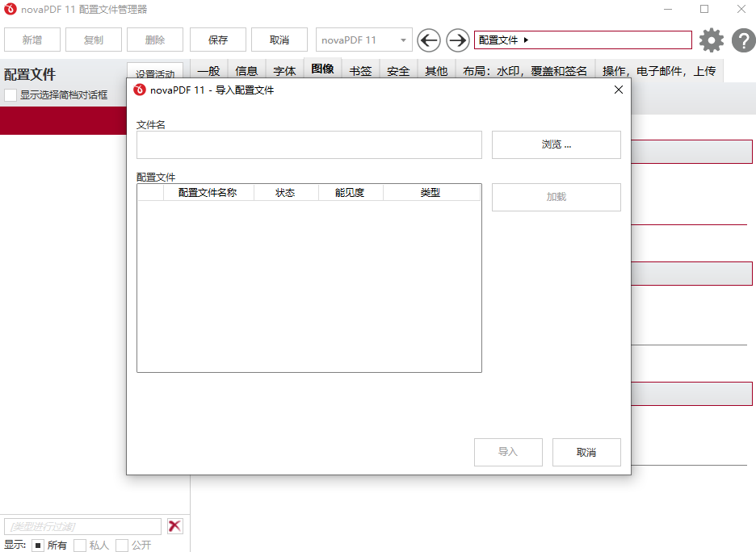Click inside the 文件名 input field
Screen dimensions: 756x552
309,144
